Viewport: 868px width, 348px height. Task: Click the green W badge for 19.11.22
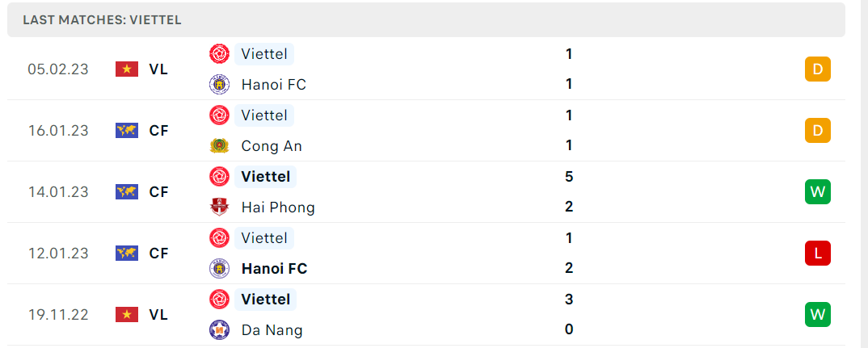tap(818, 315)
